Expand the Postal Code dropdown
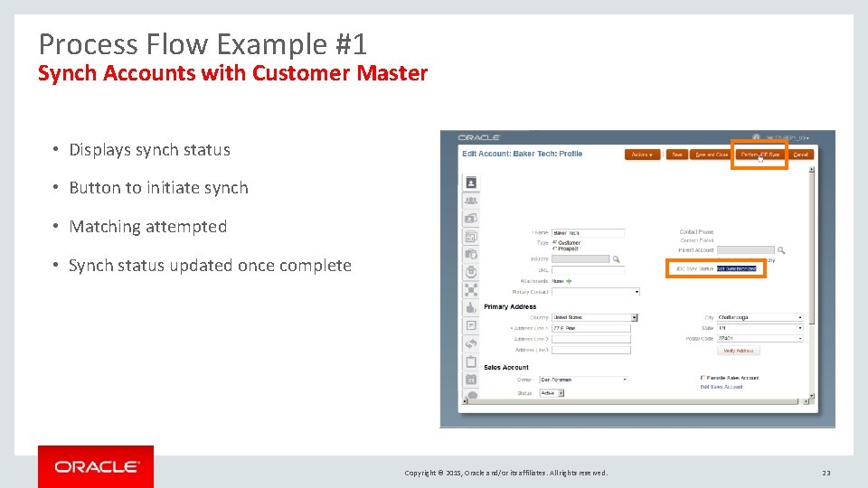 [800, 338]
